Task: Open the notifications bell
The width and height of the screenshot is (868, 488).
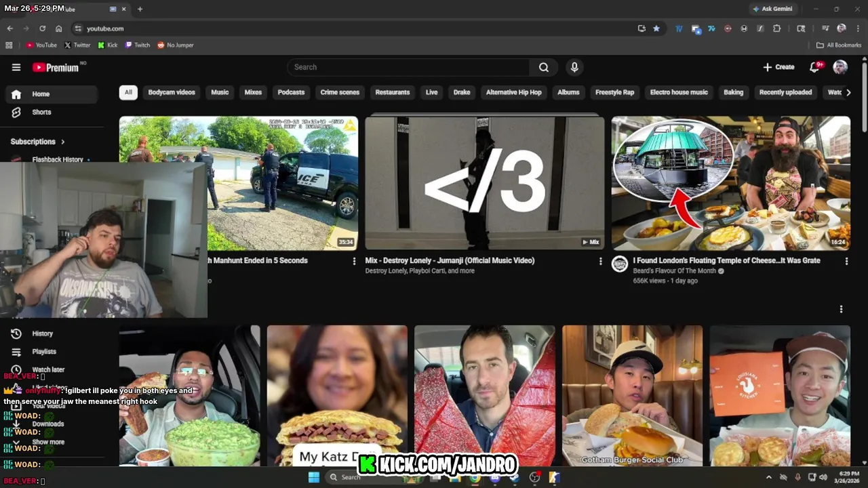Action: tap(815, 67)
